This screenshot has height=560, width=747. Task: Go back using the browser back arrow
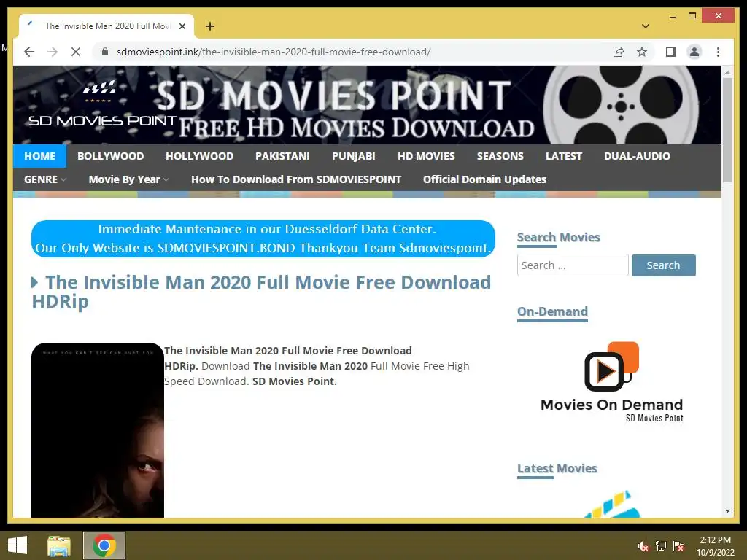tap(29, 52)
